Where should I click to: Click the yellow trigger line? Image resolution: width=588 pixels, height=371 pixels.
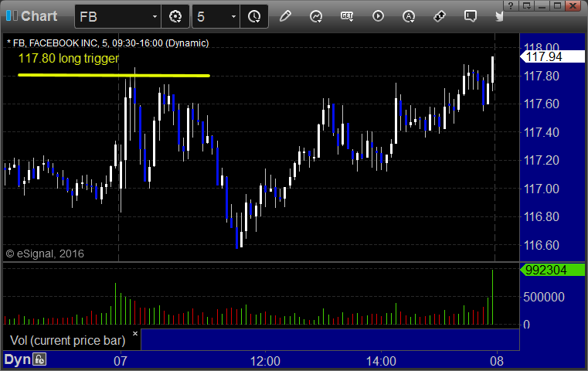(x=114, y=76)
